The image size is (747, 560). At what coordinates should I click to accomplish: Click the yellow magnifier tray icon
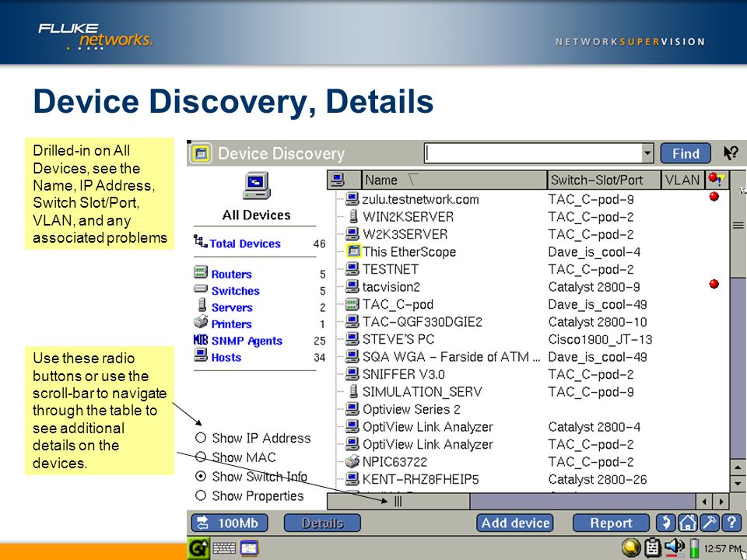[x=631, y=548]
